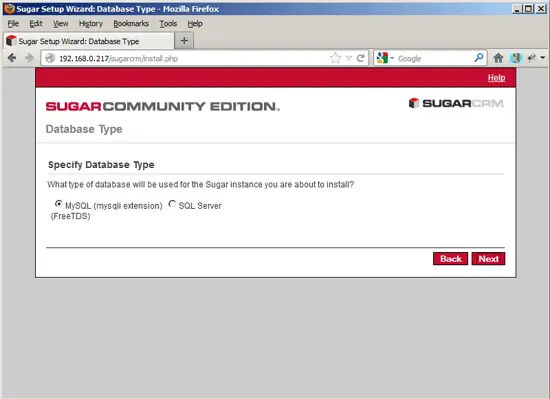Click the 'Database Type' heading
Screen dimensions: 550x399
(84, 129)
